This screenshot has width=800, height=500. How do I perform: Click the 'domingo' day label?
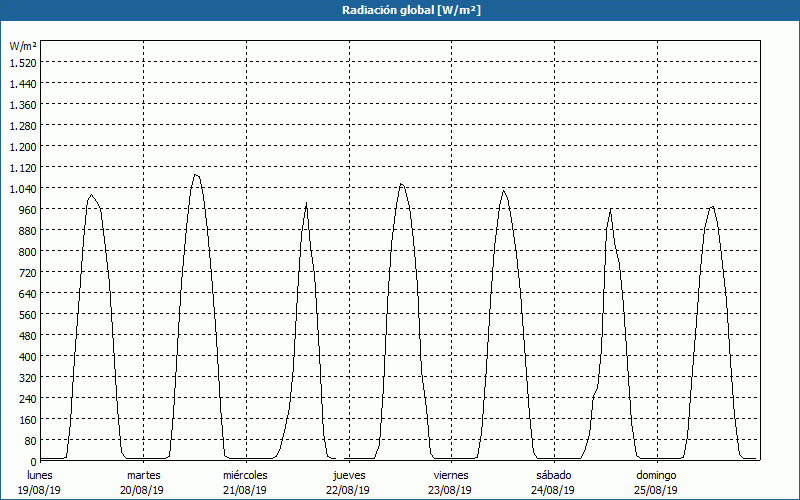coord(656,475)
